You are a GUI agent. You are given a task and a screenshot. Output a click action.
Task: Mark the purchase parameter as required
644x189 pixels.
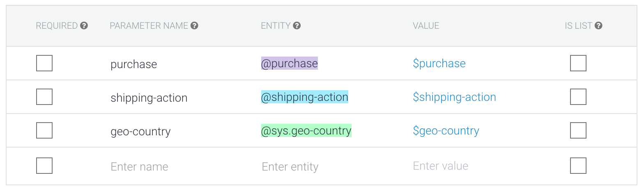coord(44,63)
